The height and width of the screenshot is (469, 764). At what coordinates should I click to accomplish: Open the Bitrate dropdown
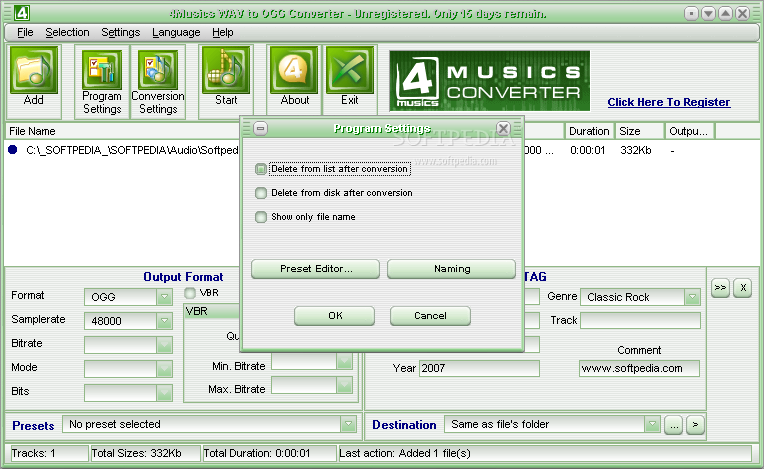(164, 344)
